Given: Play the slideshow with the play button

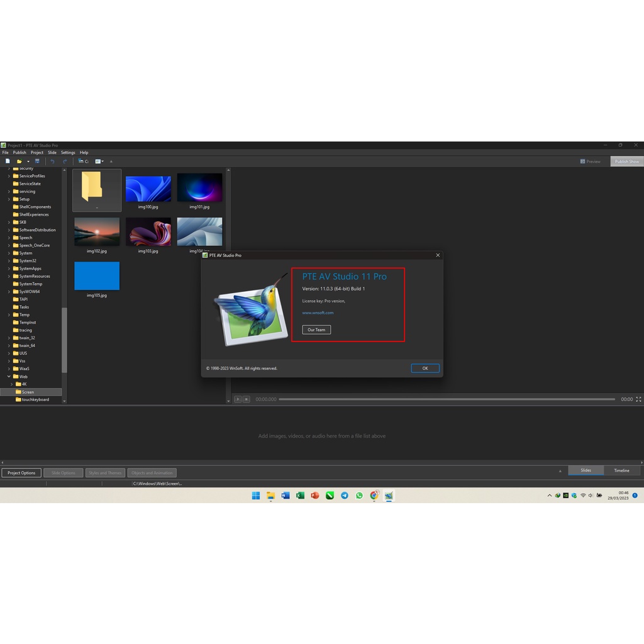Looking at the screenshot, I should [238, 399].
